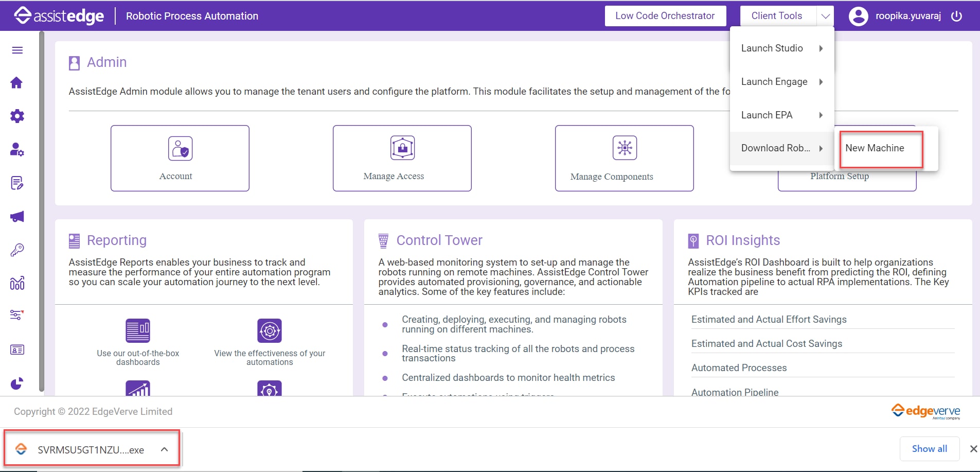Expand the Client Tools dropdown arrow
Image resolution: width=980 pixels, height=472 pixels.
tap(825, 16)
